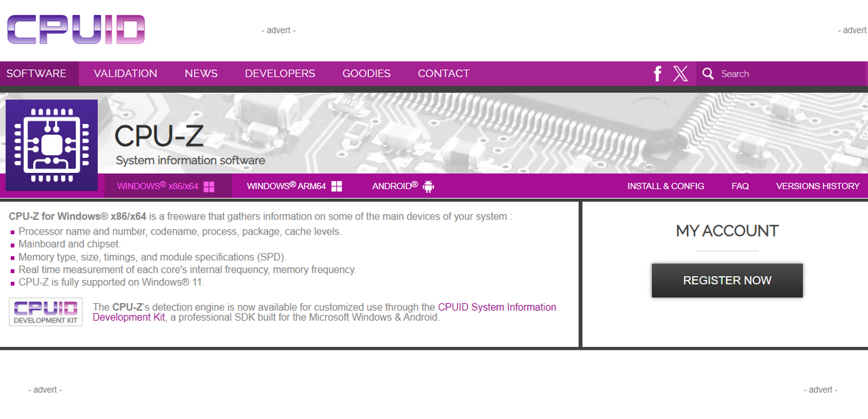This screenshot has height=419, width=868.
Task: Go to the CONTACT page
Action: (443, 74)
